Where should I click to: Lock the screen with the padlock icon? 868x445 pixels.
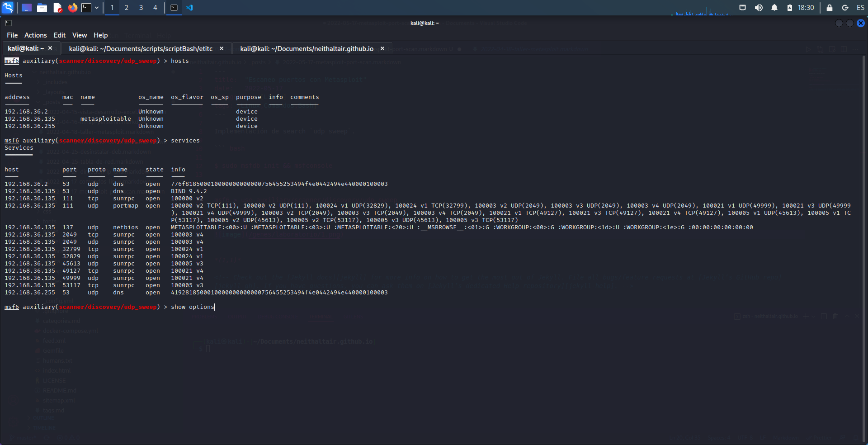tap(830, 8)
